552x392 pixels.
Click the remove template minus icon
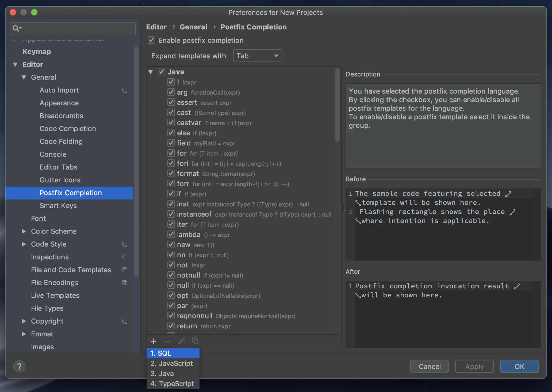167,341
